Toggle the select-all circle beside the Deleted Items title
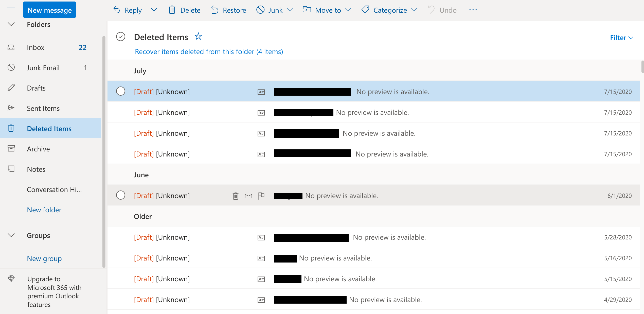This screenshot has height=314, width=644. pyautogui.click(x=121, y=37)
